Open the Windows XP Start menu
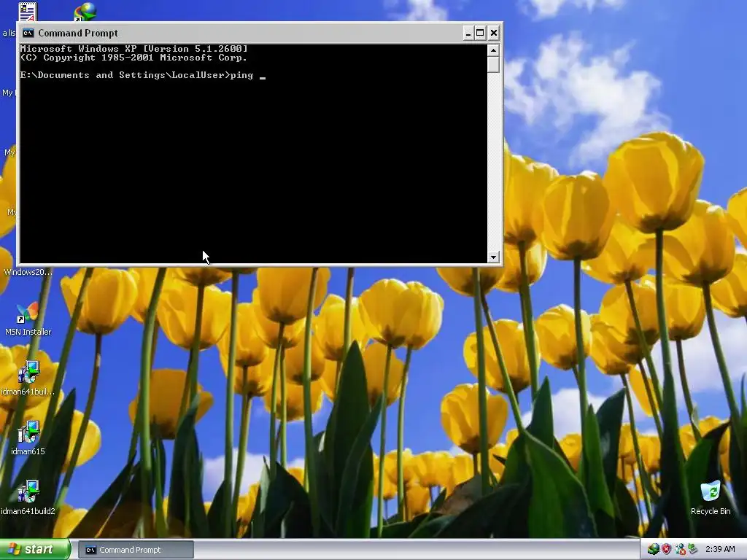Viewport: 747px width, 560px height. [35, 550]
